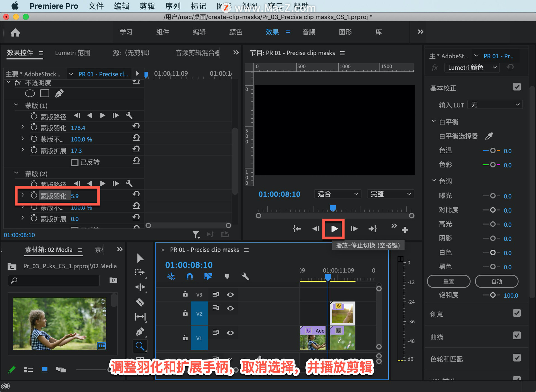Select the ellipse mask tool under 不透明度
This screenshot has width=536, height=392.
point(30,93)
